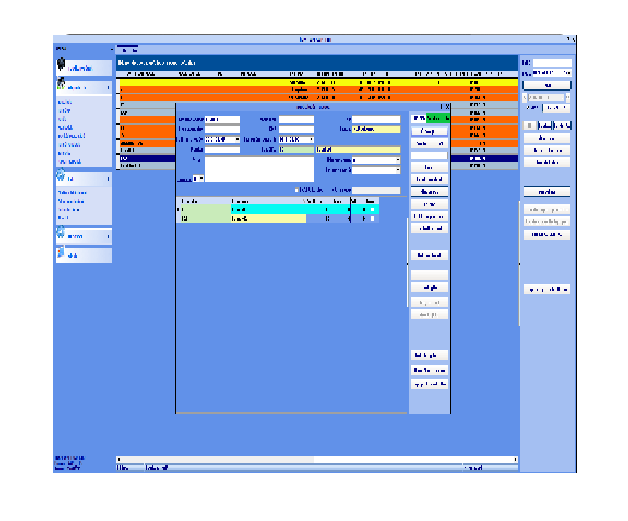Click the icon in the first left sidebar section
Viewport: 628px width, 521px height.
61,67
